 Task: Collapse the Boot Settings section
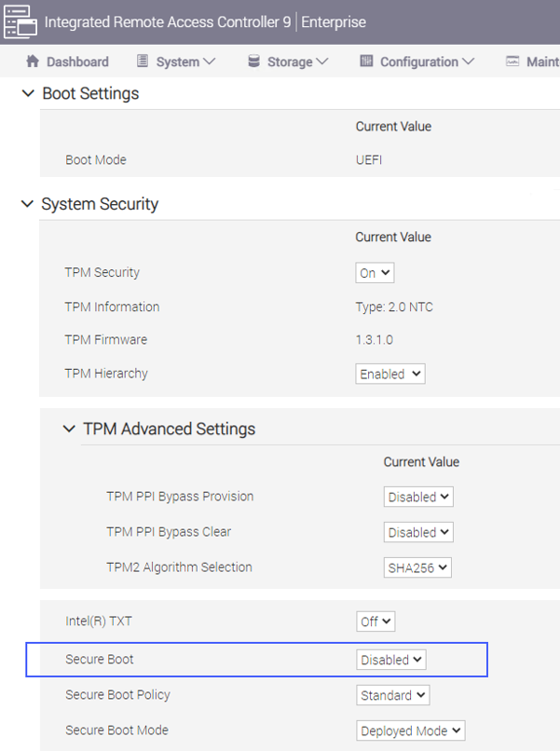[x=27, y=94]
